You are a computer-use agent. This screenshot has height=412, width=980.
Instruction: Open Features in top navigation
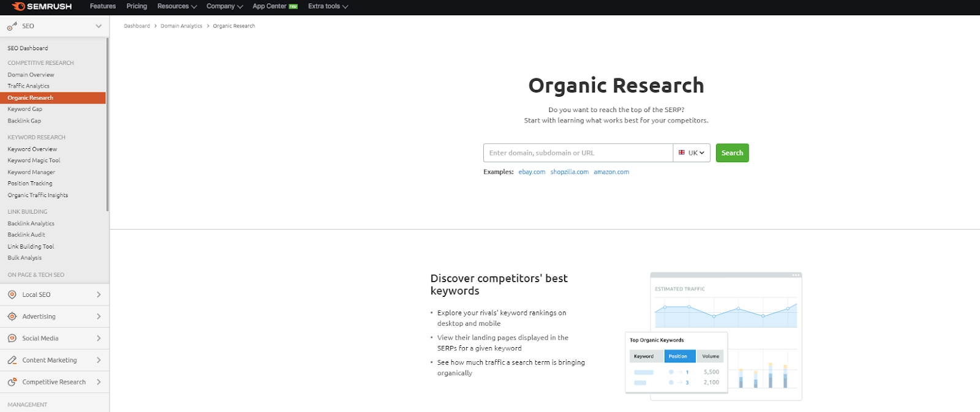click(x=103, y=7)
